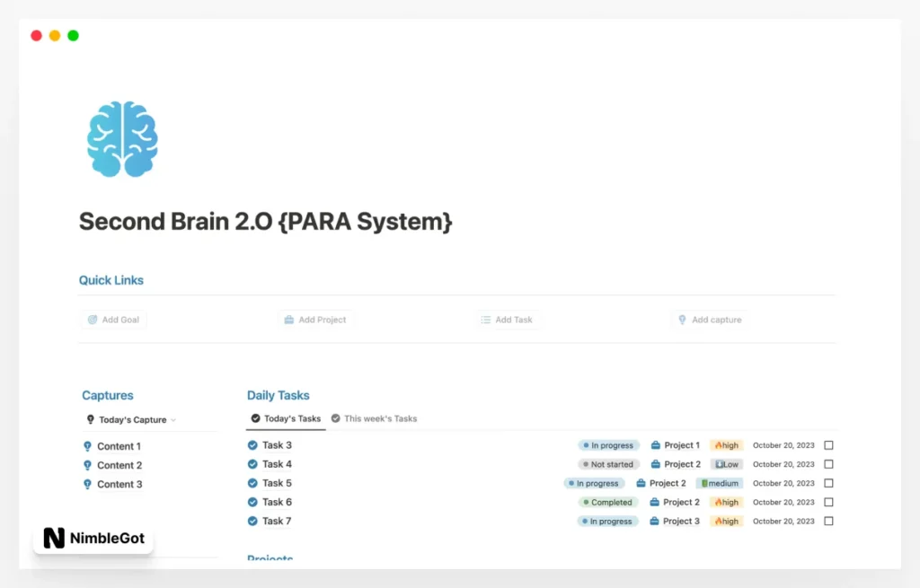Image resolution: width=920 pixels, height=588 pixels.
Task: Click the briefcase icon in Add Project
Action: coord(288,320)
